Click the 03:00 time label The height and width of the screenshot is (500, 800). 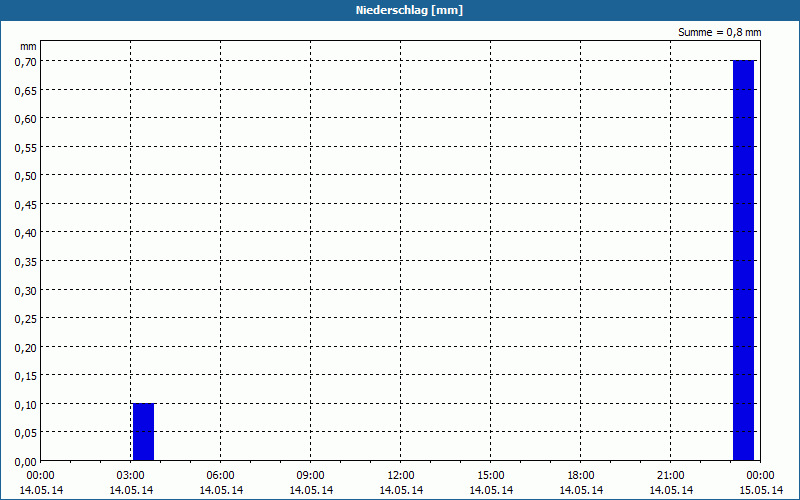(131, 476)
